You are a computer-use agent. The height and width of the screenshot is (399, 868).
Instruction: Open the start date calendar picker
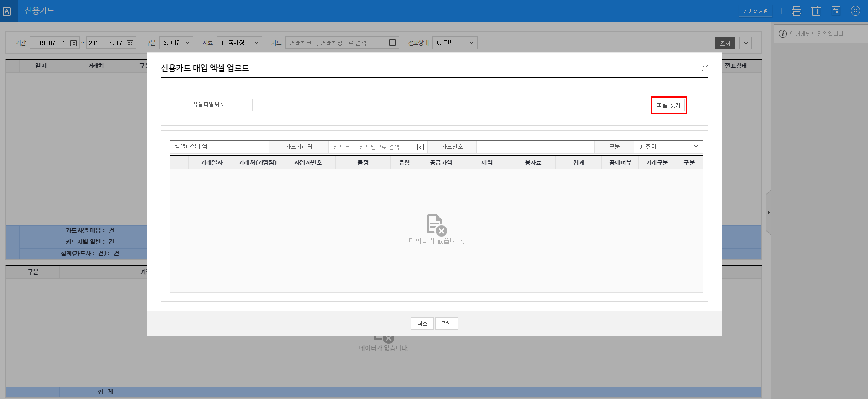[x=73, y=43]
